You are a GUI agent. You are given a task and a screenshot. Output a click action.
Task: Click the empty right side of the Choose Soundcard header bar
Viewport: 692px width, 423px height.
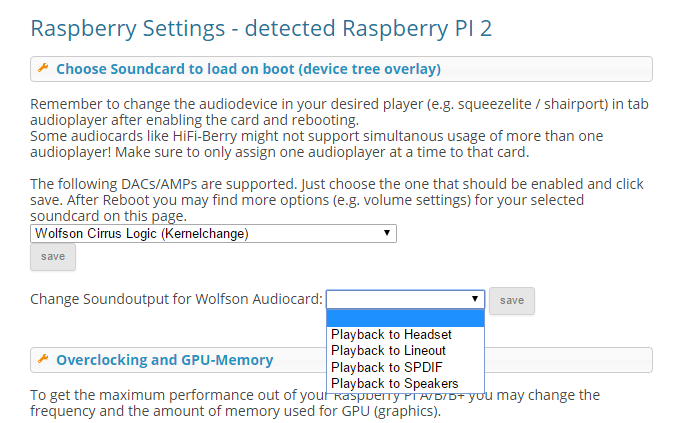click(x=546, y=69)
